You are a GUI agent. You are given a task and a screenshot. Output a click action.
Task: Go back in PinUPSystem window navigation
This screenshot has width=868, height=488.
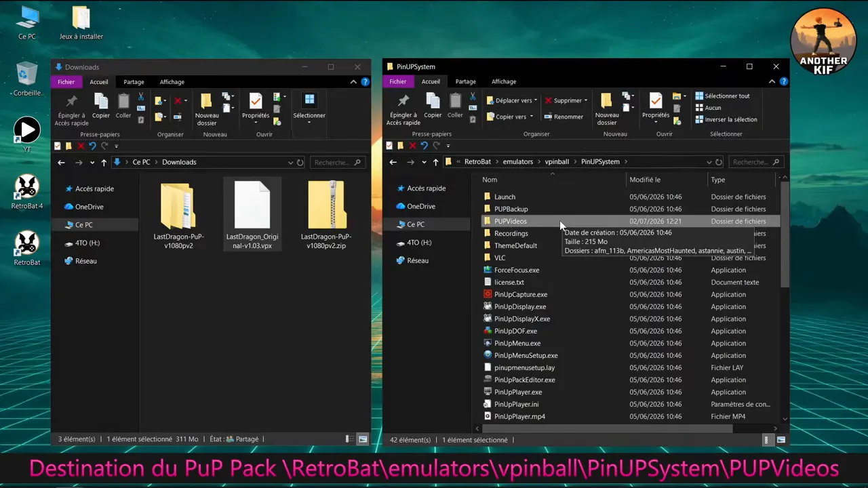tap(393, 162)
